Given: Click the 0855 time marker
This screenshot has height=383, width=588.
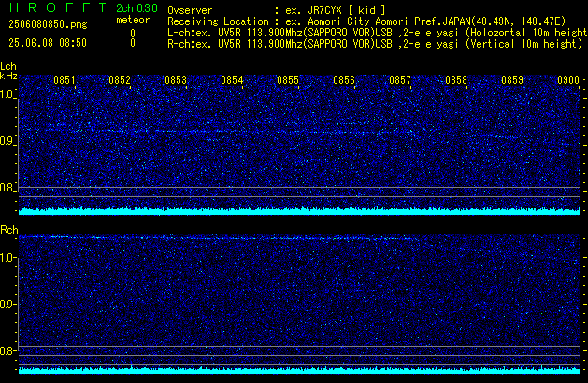Looking at the screenshot, I should pyautogui.click(x=288, y=80).
